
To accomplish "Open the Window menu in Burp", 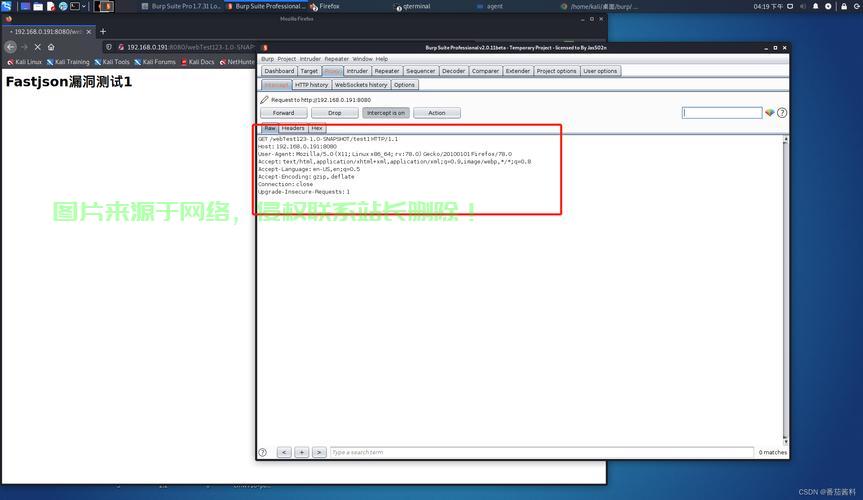I will pyautogui.click(x=362, y=59).
